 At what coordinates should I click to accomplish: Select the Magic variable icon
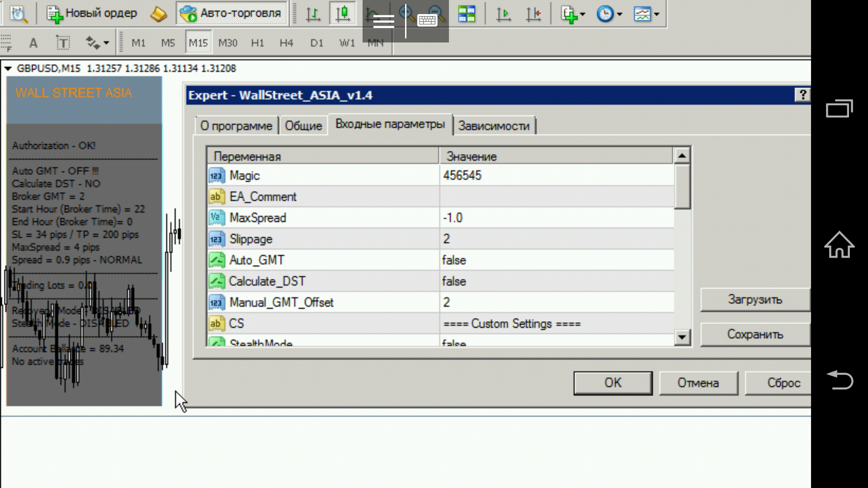pyautogui.click(x=217, y=175)
